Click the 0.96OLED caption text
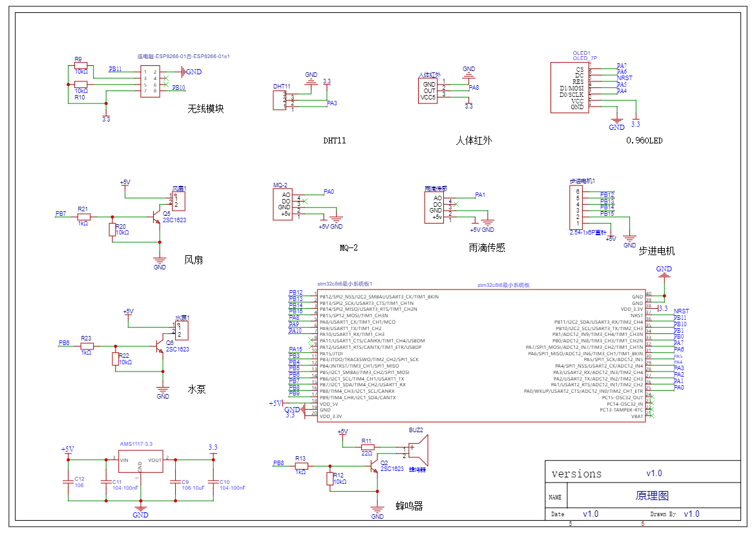The width and height of the screenshot is (756, 533). [644, 141]
